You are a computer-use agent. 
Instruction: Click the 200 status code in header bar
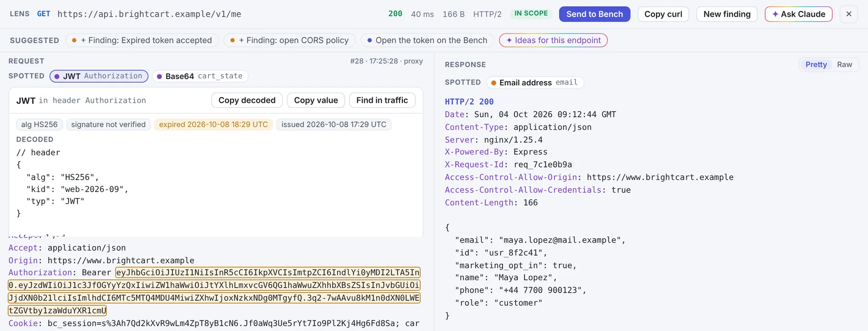click(395, 14)
